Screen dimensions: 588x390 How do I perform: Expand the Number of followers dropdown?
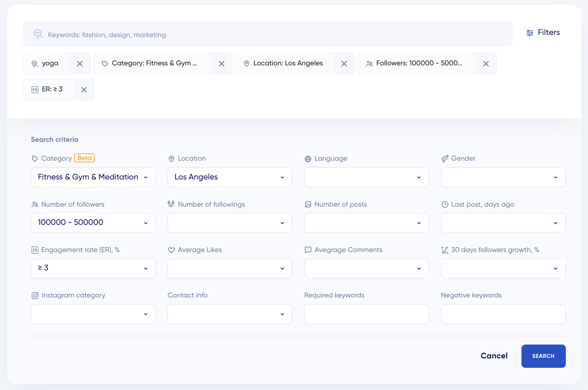[x=93, y=223]
